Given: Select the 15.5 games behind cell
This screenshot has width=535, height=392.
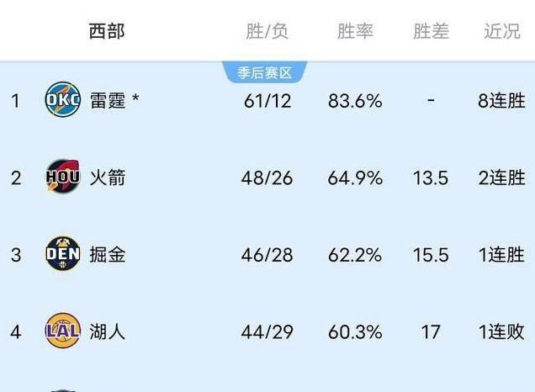Looking at the screenshot, I should pos(431,255).
